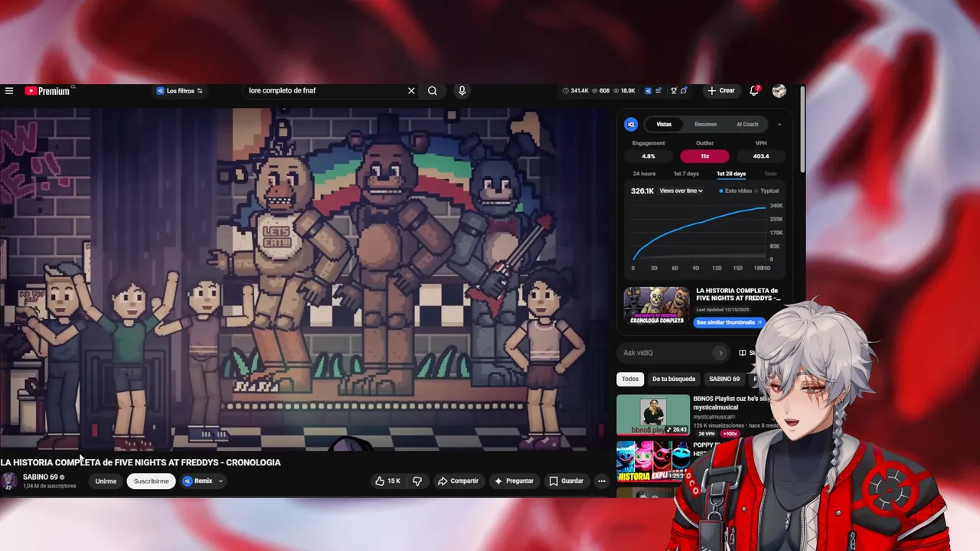The height and width of the screenshot is (551, 980).
Task: Click the VPH 403.4 value pill
Action: (761, 156)
